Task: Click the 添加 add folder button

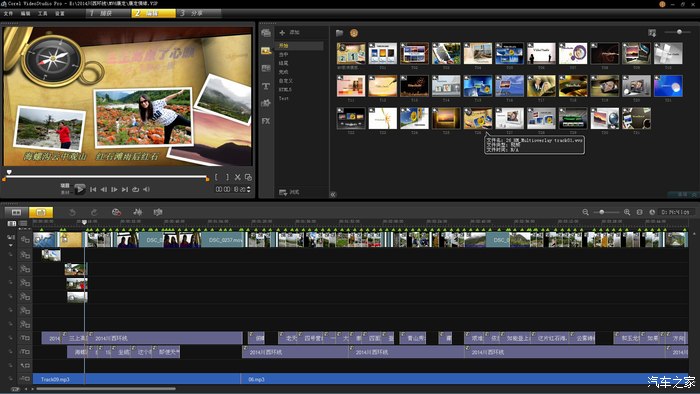Action: point(289,33)
